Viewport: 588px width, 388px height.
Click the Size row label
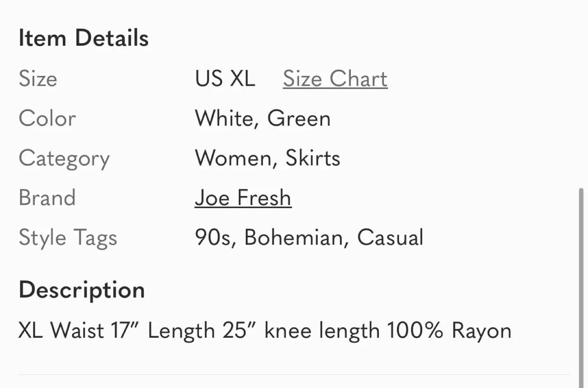tap(38, 79)
